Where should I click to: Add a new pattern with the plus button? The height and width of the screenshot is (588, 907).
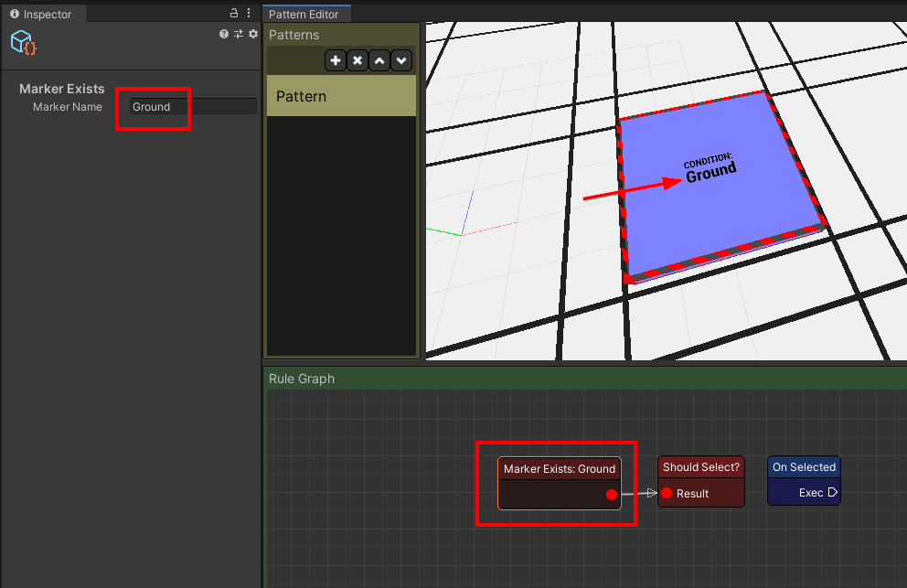tap(336, 60)
